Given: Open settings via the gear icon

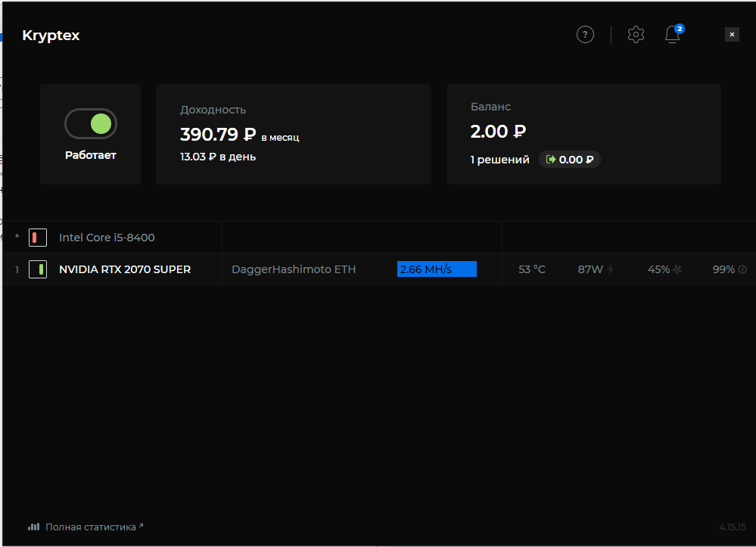Looking at the screenshot, I should (636, 35).
